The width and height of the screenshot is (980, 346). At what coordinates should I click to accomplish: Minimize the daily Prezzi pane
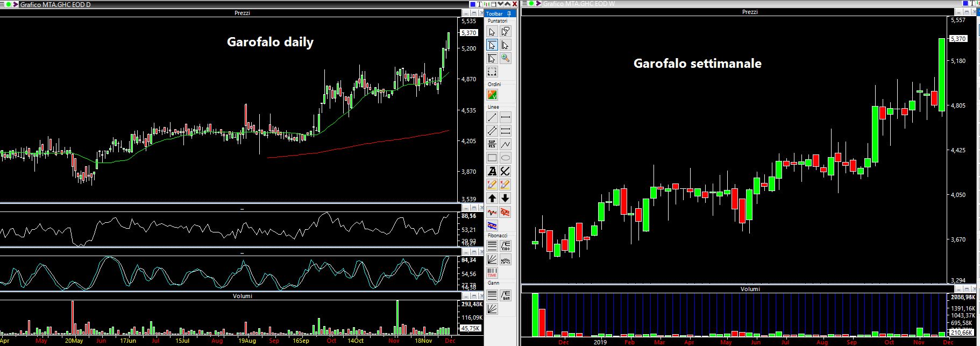click(466, 13)
